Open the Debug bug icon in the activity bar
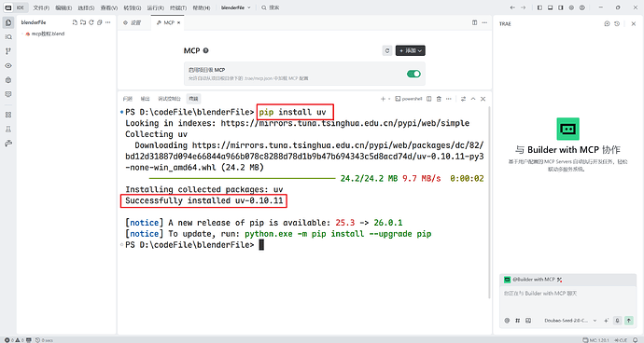 [x=8, y=80]
